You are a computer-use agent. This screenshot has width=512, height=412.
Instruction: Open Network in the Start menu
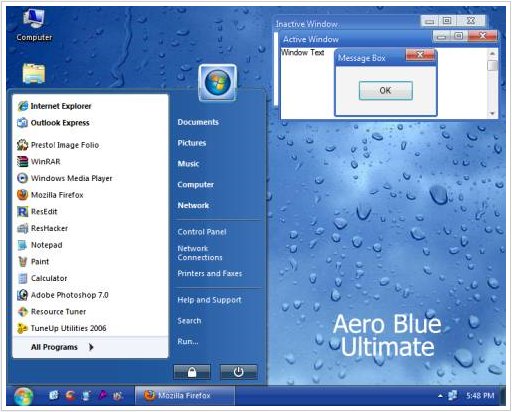(x=193, y=205)
